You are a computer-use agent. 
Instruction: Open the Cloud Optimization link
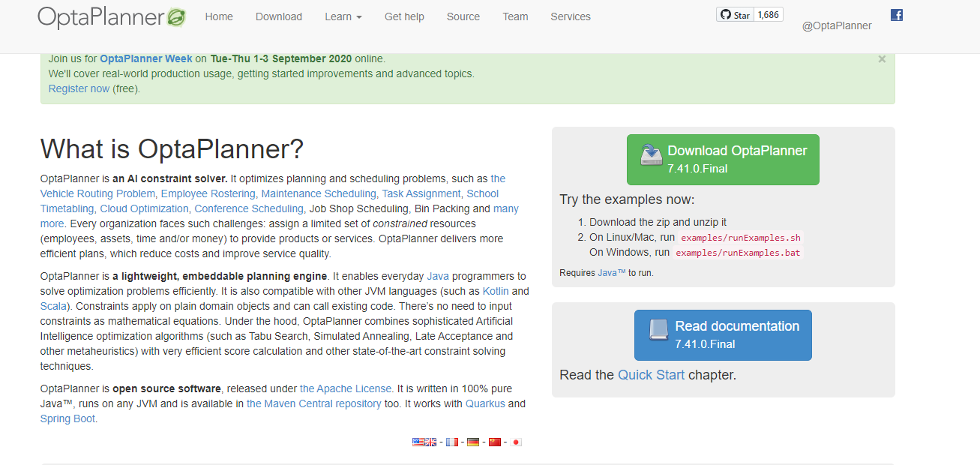point(144,208)
